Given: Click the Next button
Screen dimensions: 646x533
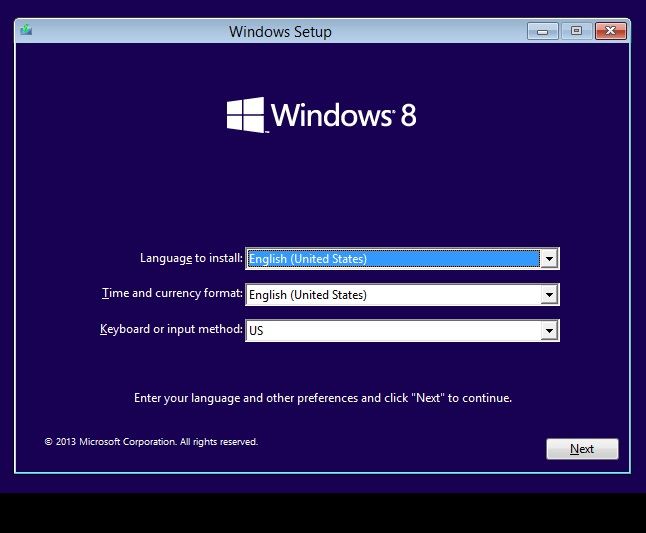Looking at the screenshot, I should 582,449.
